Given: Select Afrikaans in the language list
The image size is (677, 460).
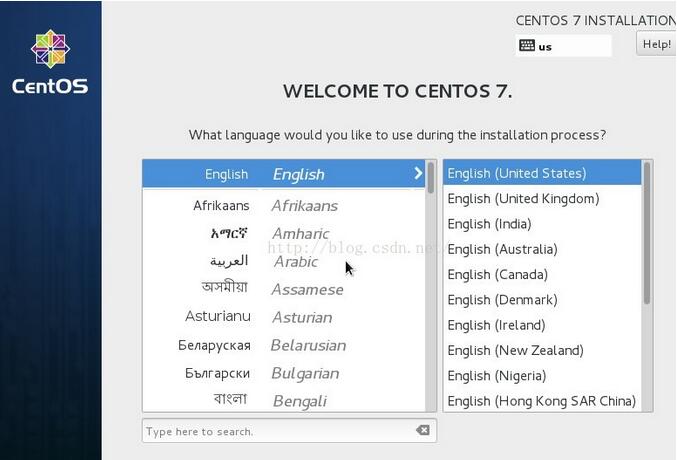Looking at the screenshot, I should 284,206.
